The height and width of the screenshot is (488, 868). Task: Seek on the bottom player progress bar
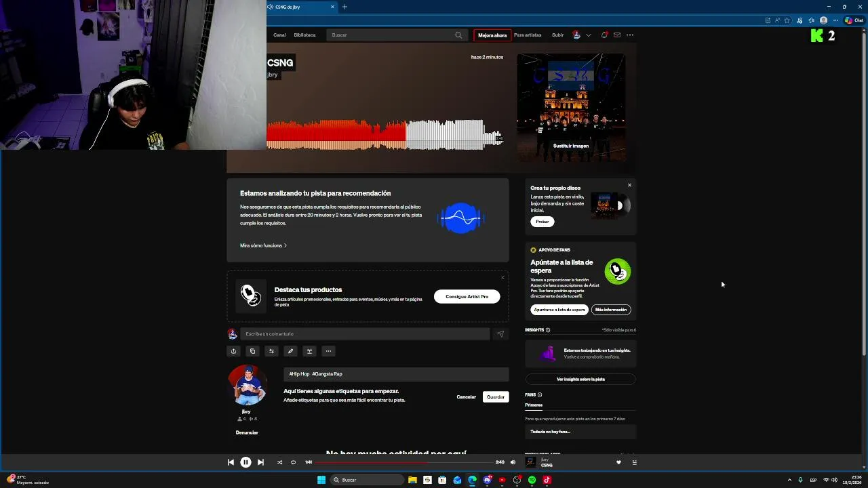pyautogui.click(x=403, y=462)
